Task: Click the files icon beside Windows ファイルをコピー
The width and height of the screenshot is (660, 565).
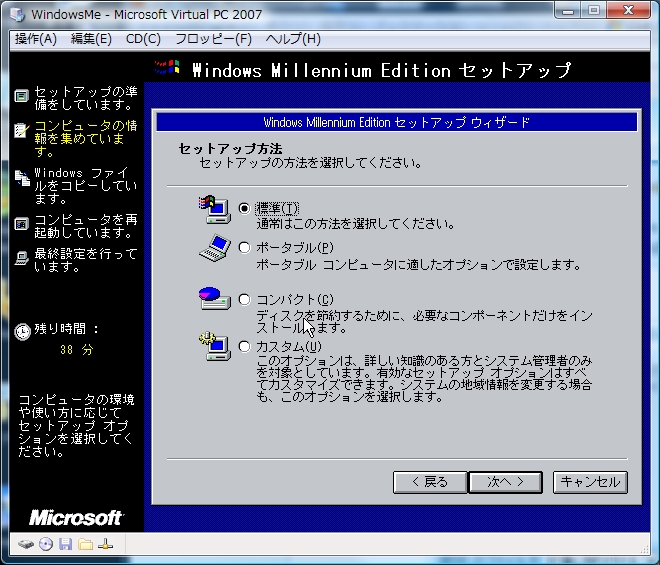Action: [x=22, y=178]
